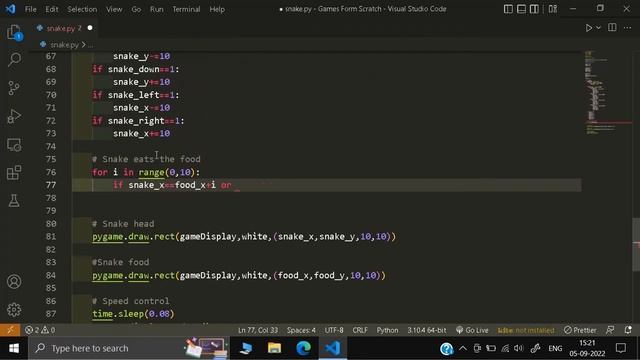The height and width of the screenshot is (360, 640).
Task: Click VS Code taskbar icon
Action: pos(333,348)
